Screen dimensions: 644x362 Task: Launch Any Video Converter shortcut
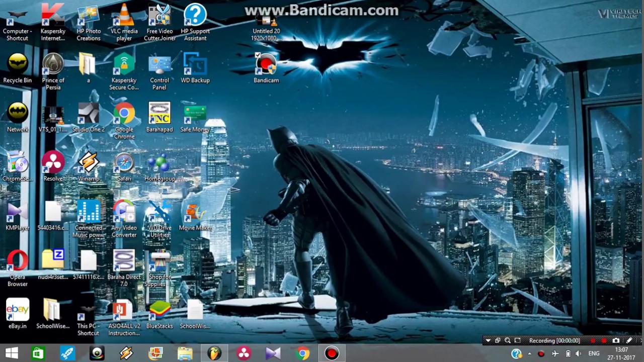pyautogui.click(x=124, y=219)
